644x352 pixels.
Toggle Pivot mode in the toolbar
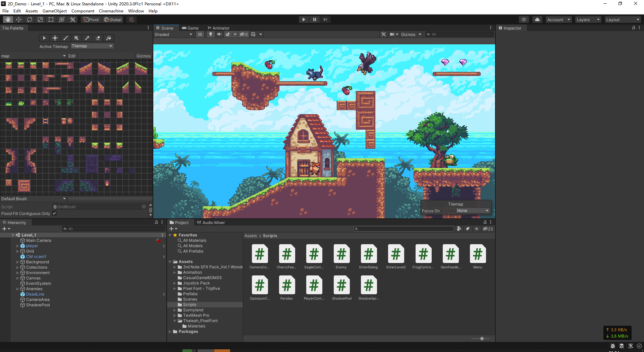(x=91, y=19)
